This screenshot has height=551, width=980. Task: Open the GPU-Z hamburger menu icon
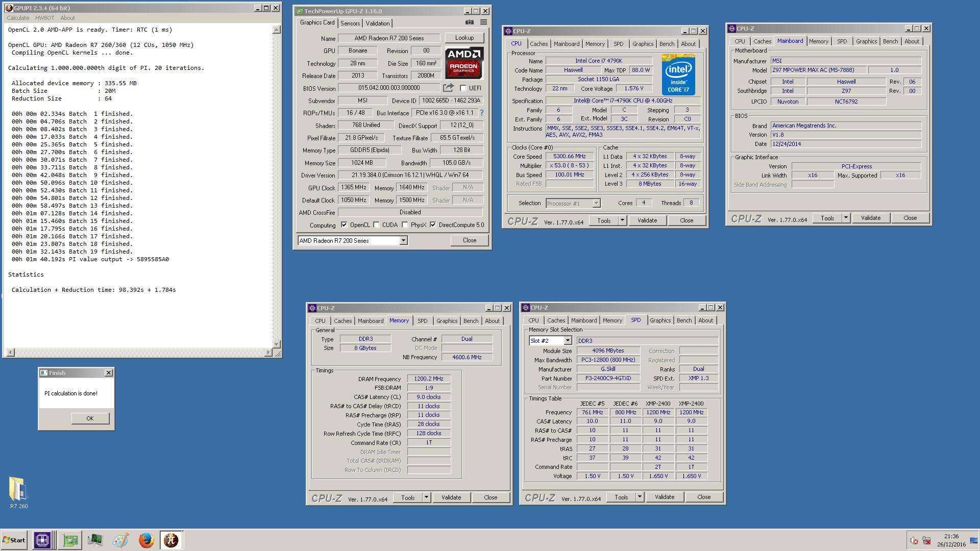coord(483,22)
